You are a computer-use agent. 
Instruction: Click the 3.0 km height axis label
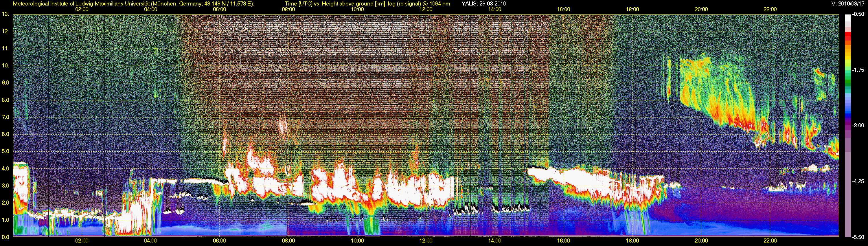(5, 186)
